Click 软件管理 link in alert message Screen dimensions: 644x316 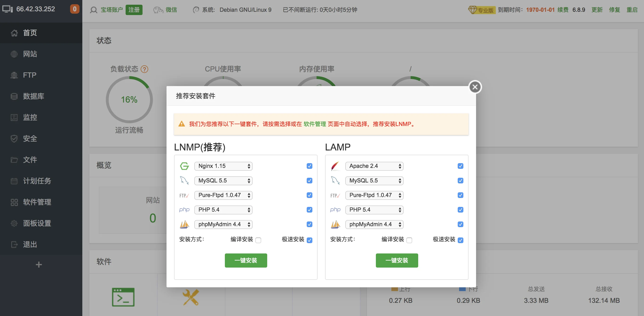coord(314,124)
